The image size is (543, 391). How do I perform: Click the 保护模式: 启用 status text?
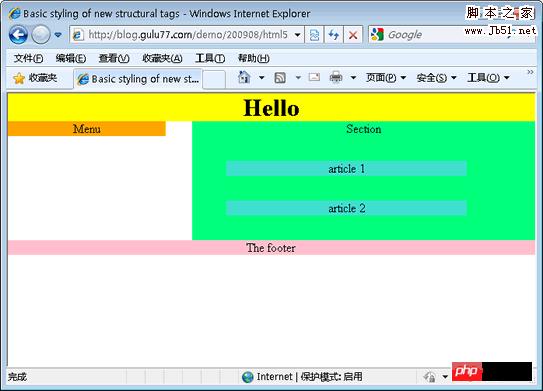pyautogui.click(x=331, y=377)
